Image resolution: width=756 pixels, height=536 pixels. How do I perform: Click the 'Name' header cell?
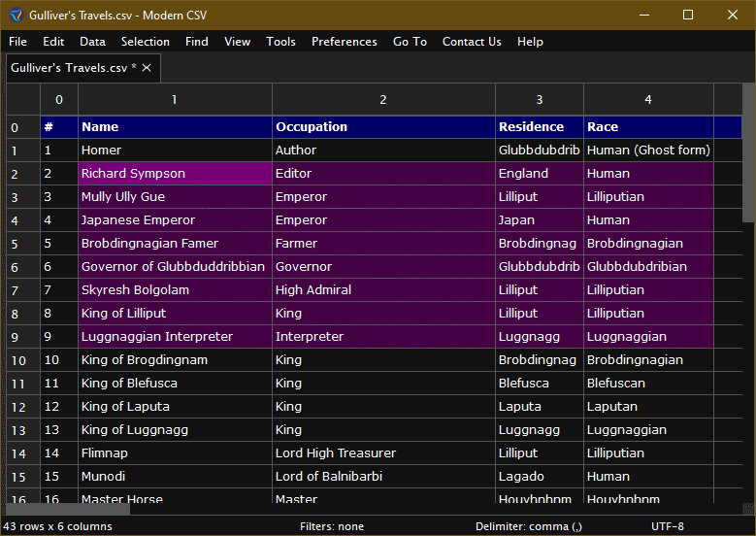175,127
